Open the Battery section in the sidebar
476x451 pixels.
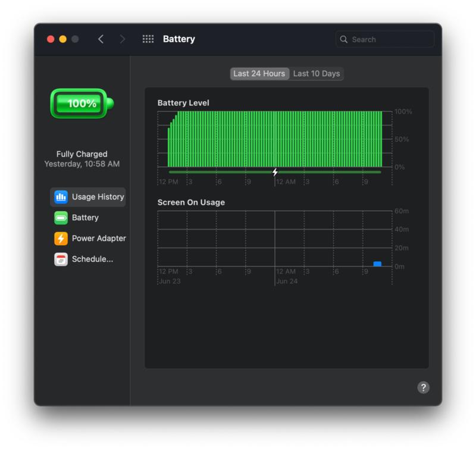pyautogui.click(x=60, y=218)
